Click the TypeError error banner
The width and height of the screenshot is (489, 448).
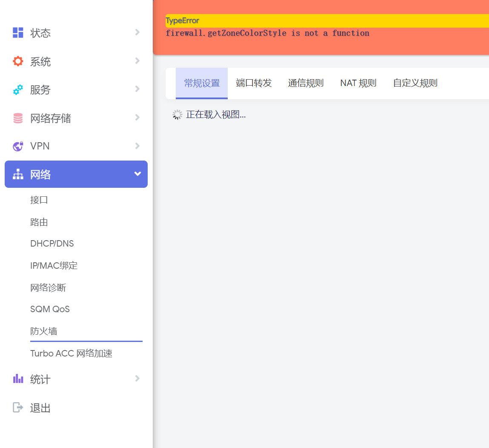[x=182, y=20]
